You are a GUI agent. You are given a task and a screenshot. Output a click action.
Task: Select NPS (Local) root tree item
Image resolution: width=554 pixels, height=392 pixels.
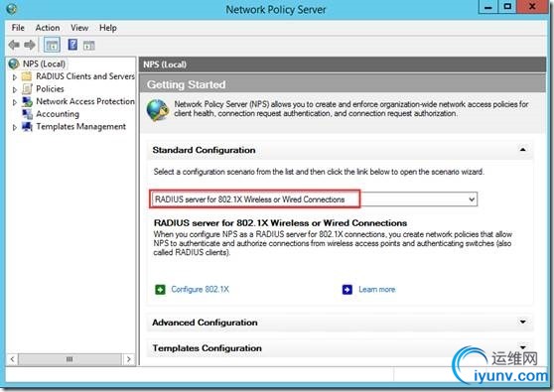click(x=44, y=64)
